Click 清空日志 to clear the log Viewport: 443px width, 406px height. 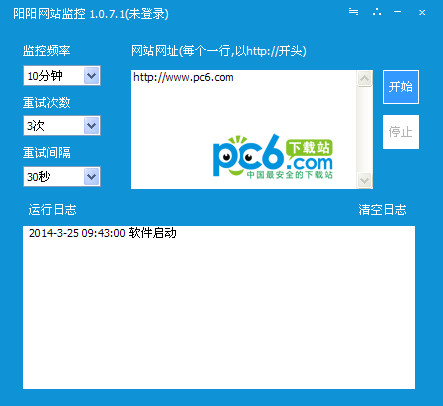382,210
